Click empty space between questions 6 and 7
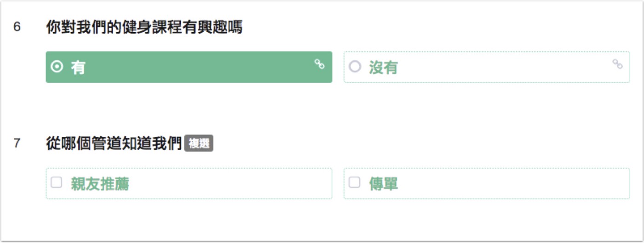Image resolution: width=644 pixels, height=243 pixels. click(322, 109)
